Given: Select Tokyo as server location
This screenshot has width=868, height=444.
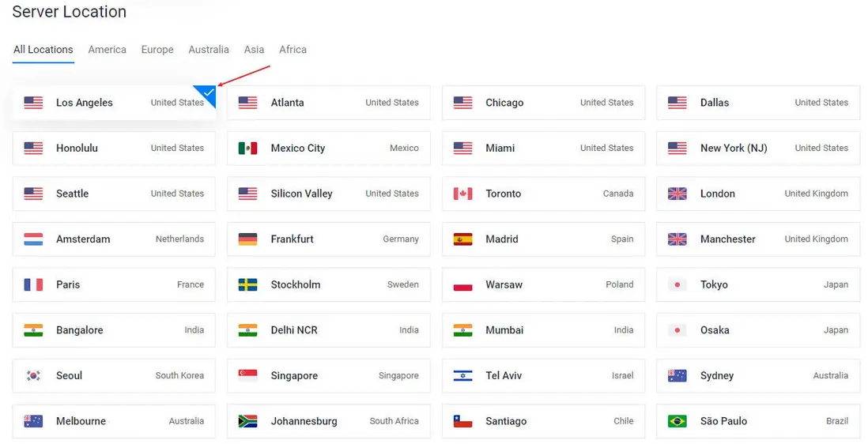Looking at the screenshot, I should 757,285.
